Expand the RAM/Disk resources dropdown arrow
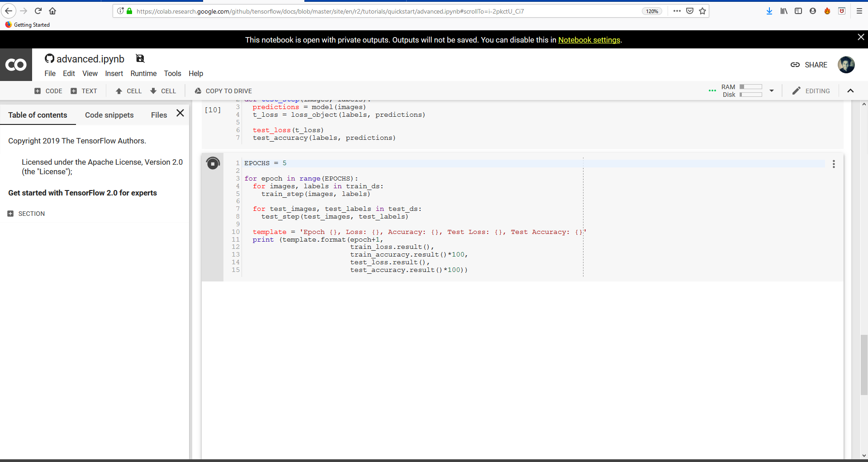Image resolution: width=868 pixels, height=462 pixels. [x=771, y=90]
